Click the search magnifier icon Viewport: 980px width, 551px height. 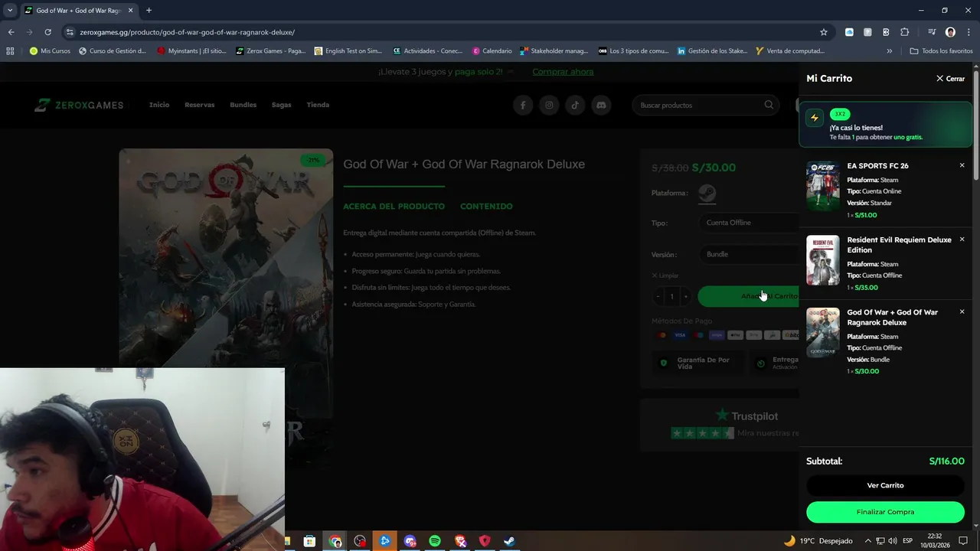[769, 105]
